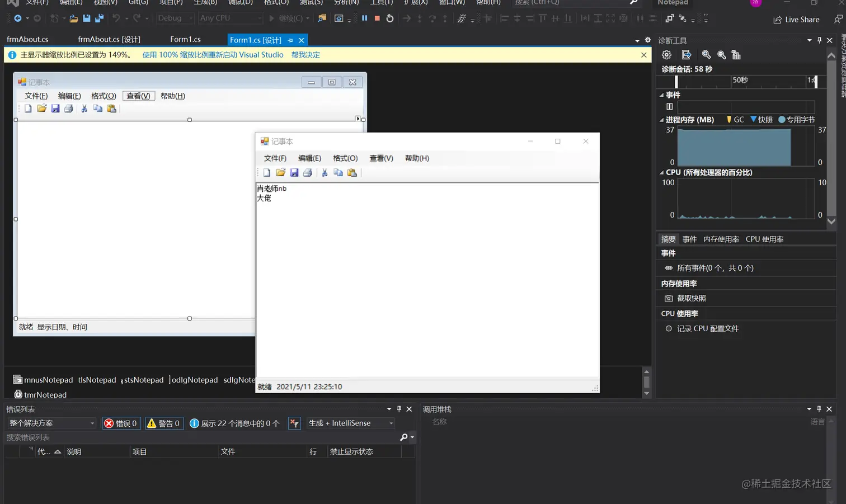Viewport: 846px width, 504px height.
Task: Select the Open icon in designer form toolbar
Action: coord(41,109)
